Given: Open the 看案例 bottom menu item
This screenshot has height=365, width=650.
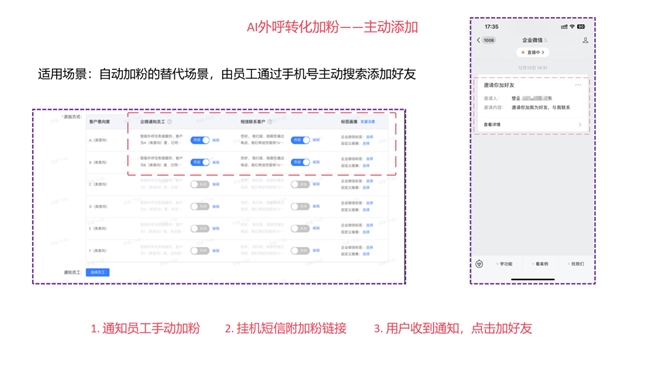Looking at the screenshot, I should (x=541, y=264).
